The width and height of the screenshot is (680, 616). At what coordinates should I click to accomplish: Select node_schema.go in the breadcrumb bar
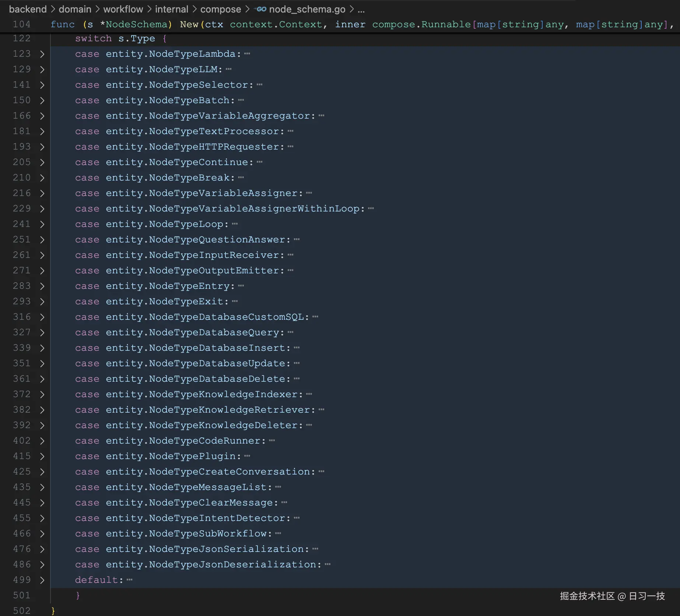pyautogui.click(x=306, y=9)
